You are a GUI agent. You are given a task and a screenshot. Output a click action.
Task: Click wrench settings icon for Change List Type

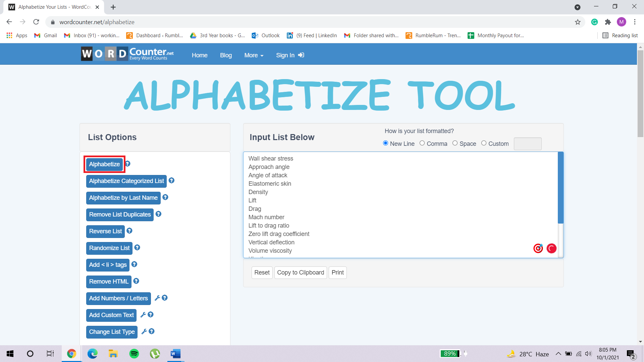coord(144,331)
